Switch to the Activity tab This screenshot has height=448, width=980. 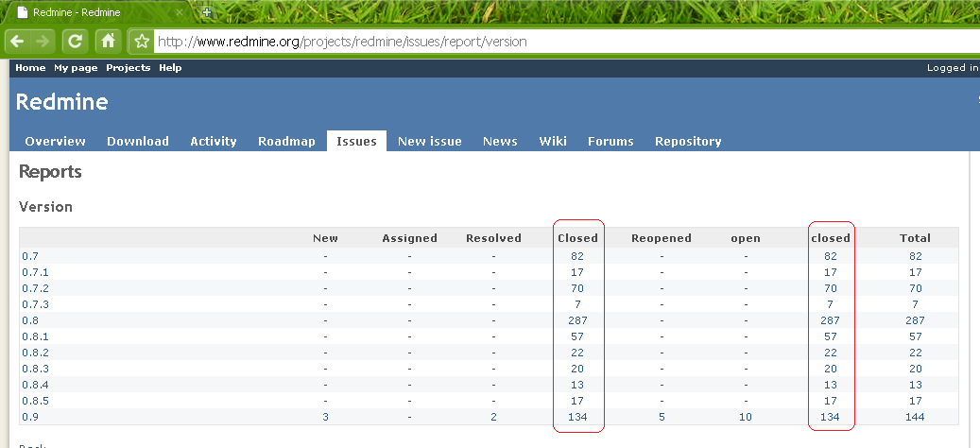pos(214,141)
